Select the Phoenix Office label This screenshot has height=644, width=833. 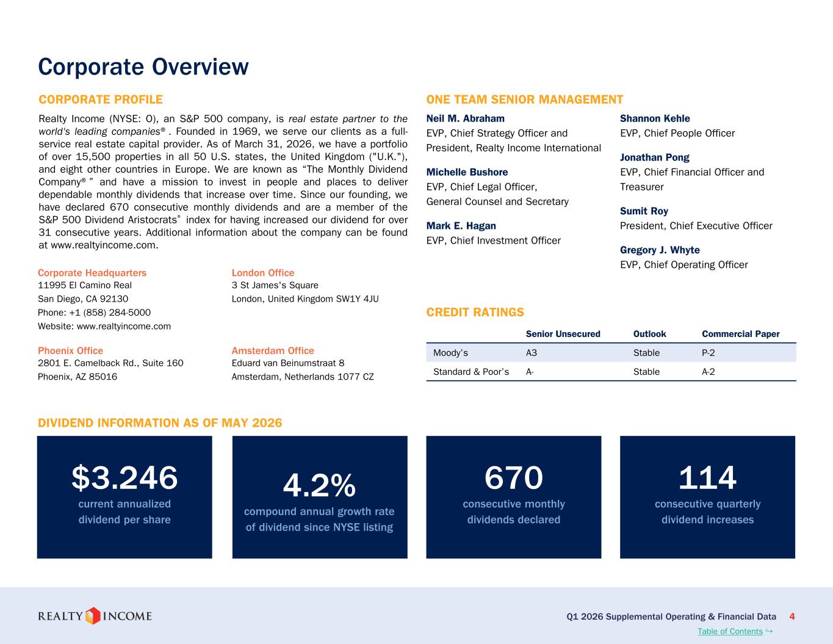(70, 351)
